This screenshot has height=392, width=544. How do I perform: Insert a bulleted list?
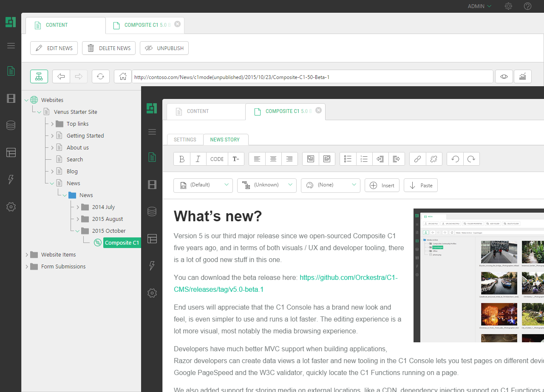point(348,159)
